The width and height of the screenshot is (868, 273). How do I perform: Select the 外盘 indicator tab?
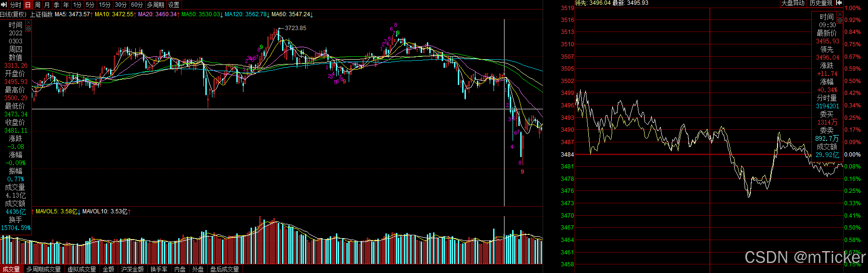pos(198,269)
